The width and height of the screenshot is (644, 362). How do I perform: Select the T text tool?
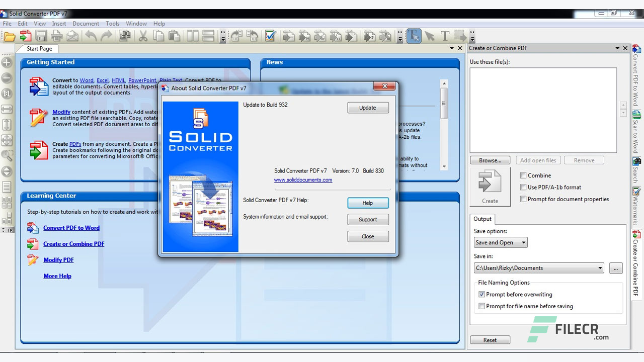pyautogui.click(x=445, y=36)
